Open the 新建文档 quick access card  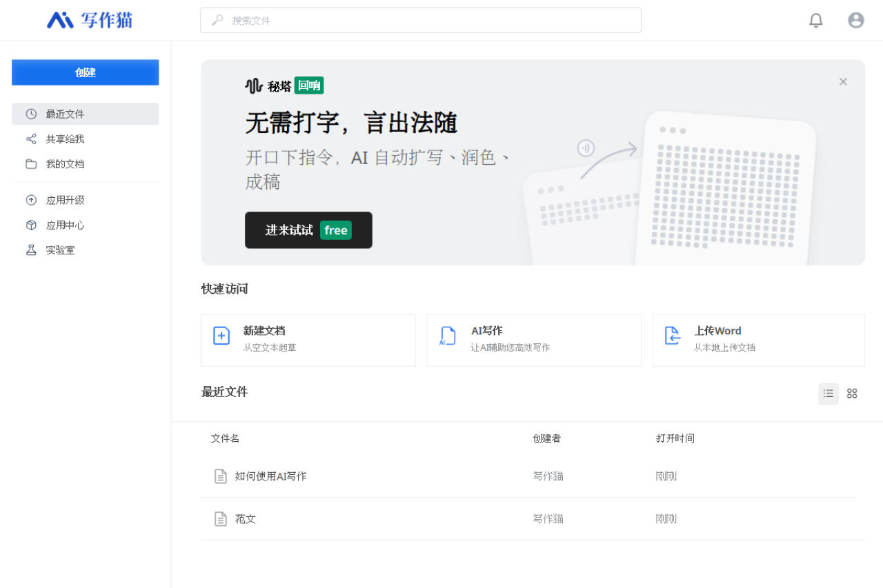(308, 341)
